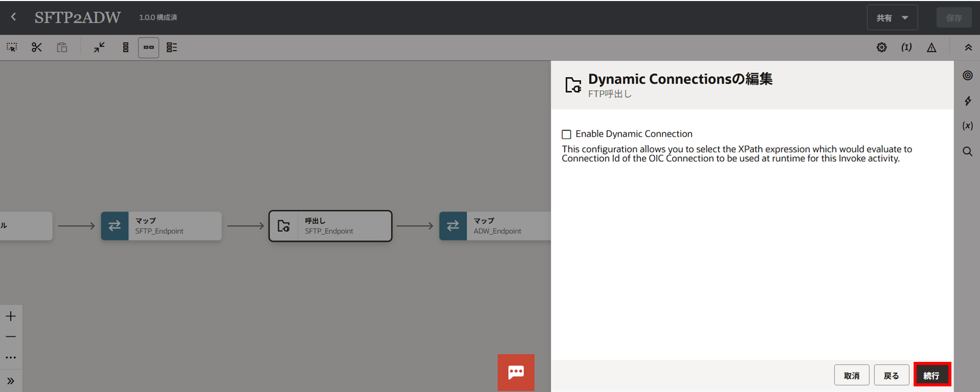This screenshot has height=392, width=980.
Task: Switch to vertical layout icon
Action: coord(126,47)
